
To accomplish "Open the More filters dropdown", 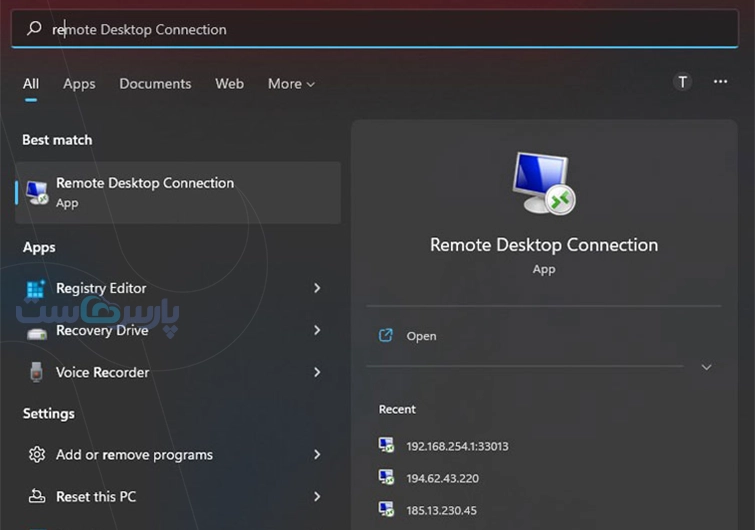I will coord(291,84).
